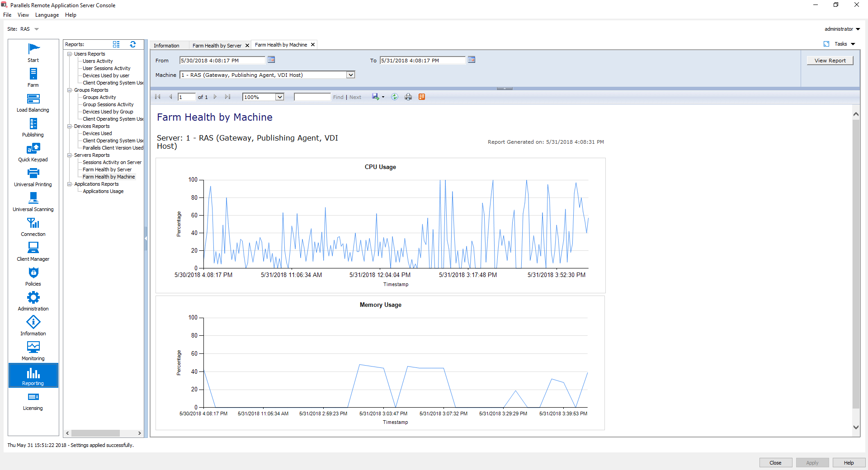Click the report vertical scrollbar down arrow

tap(856, 427)
